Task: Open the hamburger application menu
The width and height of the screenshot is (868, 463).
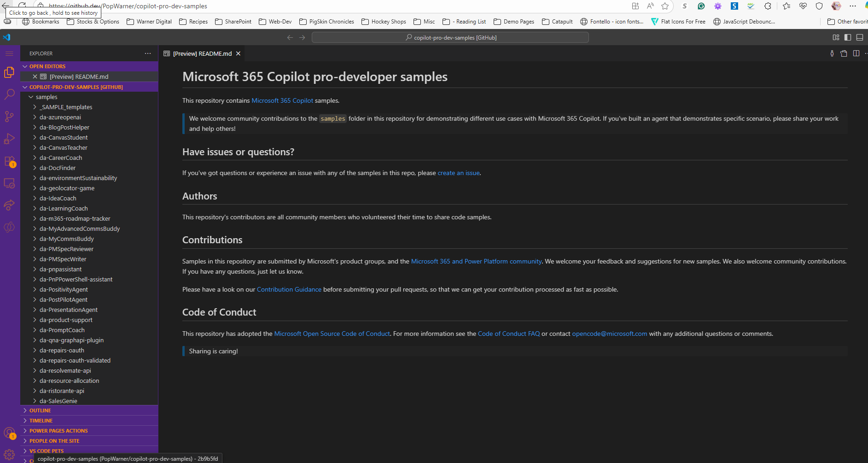Action: pos(9,53)
